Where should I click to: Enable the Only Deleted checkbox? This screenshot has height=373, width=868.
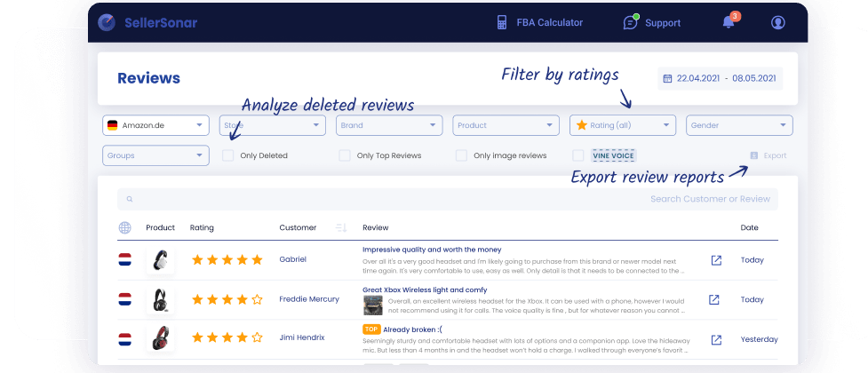point(228,155)
